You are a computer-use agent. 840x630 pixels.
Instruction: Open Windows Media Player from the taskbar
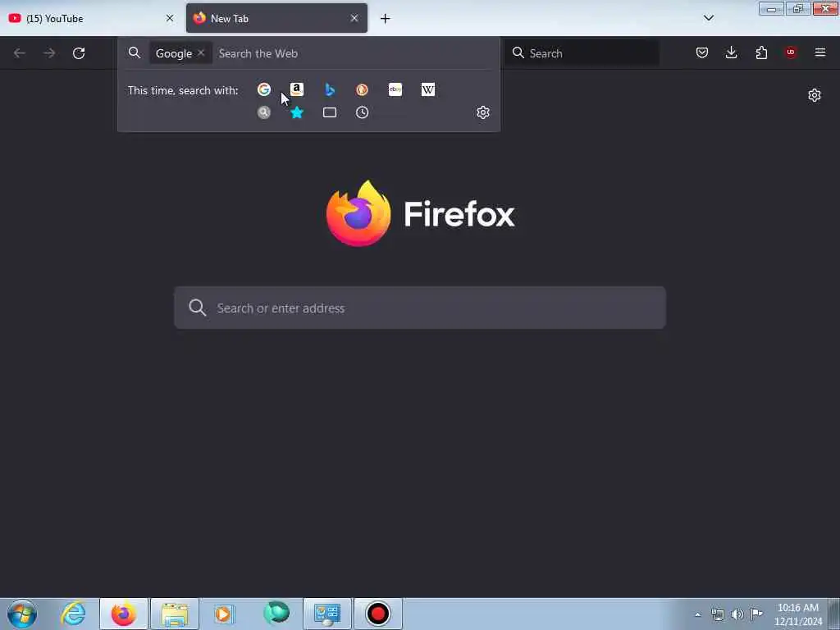tap(225, 614)
